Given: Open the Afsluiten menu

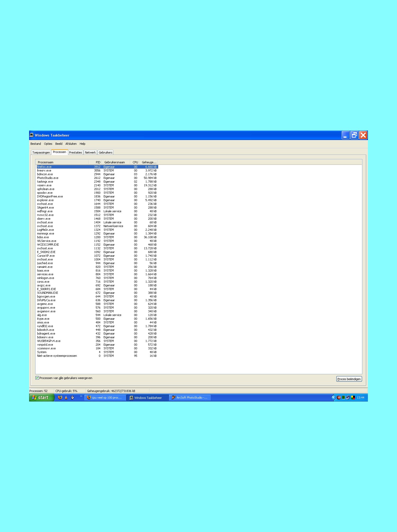Looking at the screenshot, I should [x=71, y=144].
